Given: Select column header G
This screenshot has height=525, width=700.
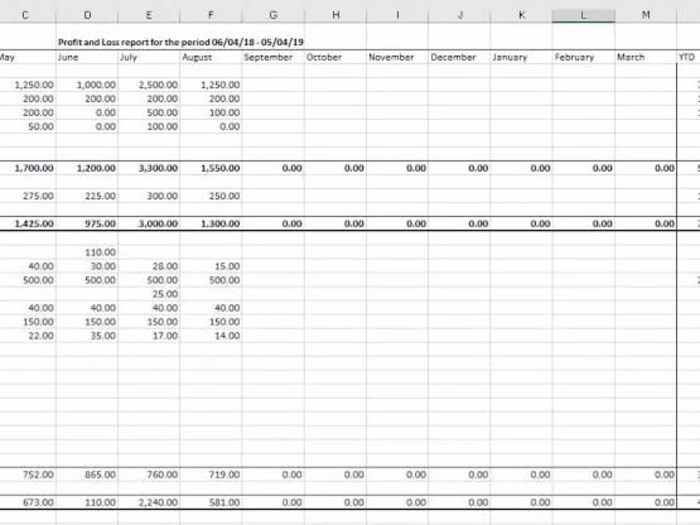Looking at the screenshot, I should click(x=273, y=15).
